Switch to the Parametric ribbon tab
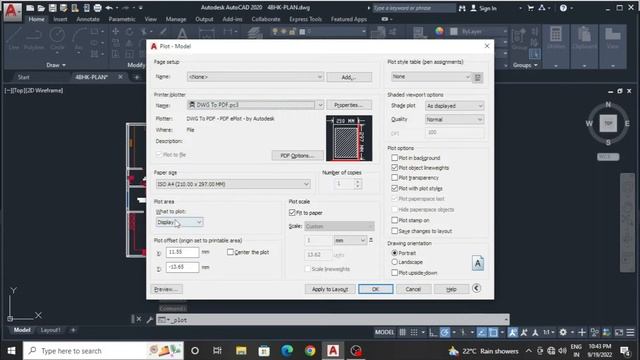This screenshot has height=360, width=640. click(122, 19)
